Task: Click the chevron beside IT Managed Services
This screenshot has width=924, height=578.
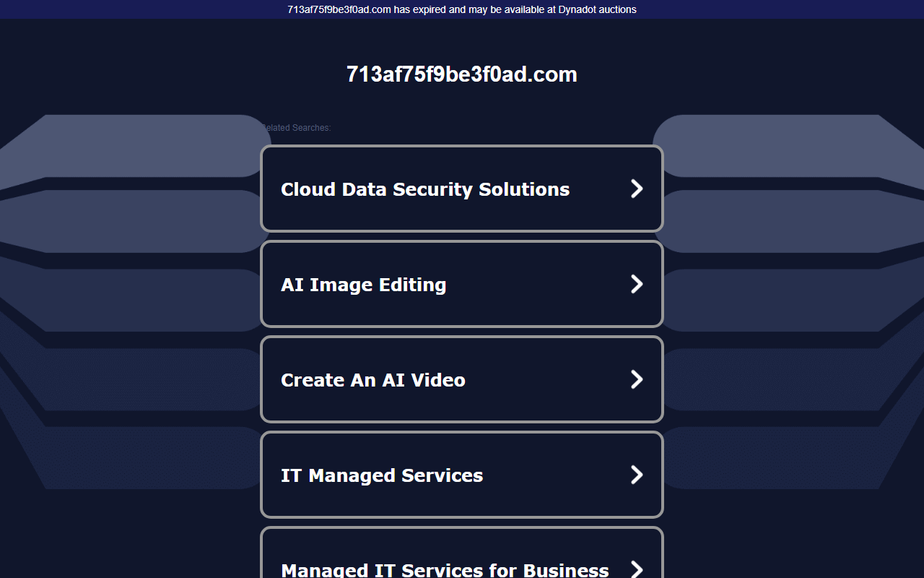Action: click(x=637, y=475)
